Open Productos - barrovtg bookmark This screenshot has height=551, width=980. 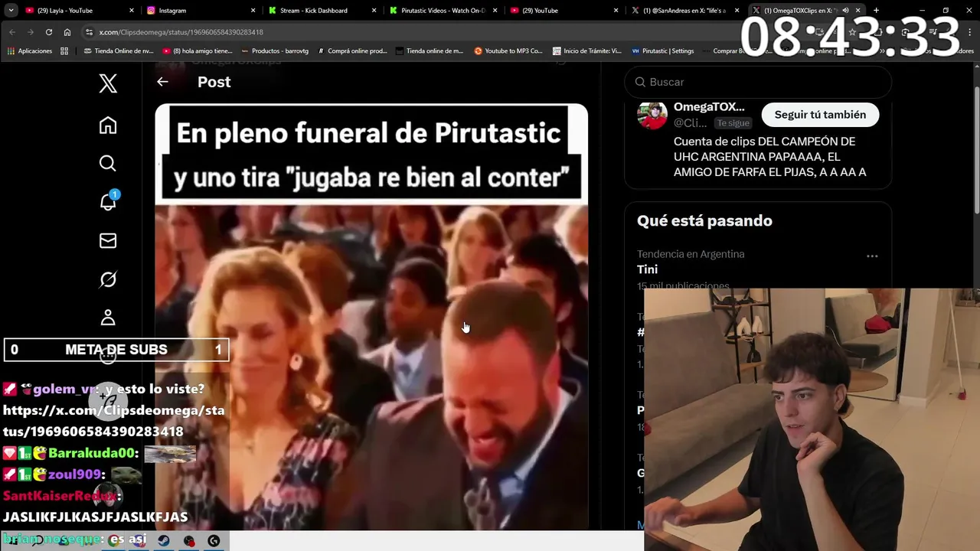275,51
